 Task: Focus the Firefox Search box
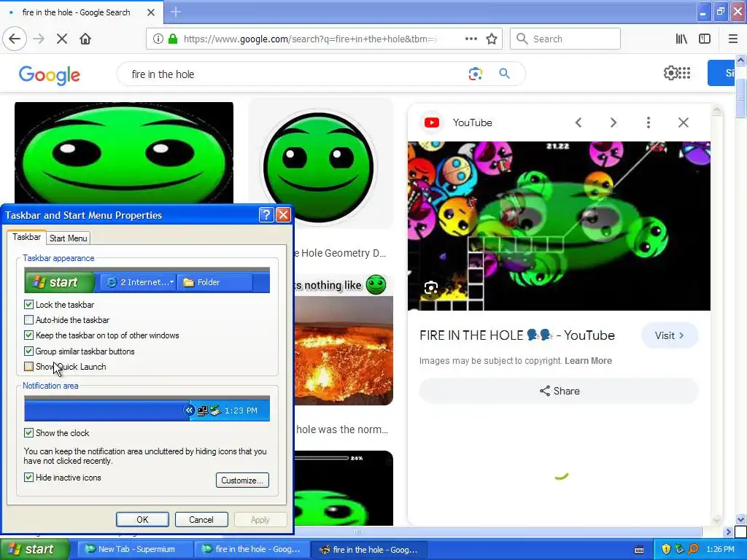(565, 39)
